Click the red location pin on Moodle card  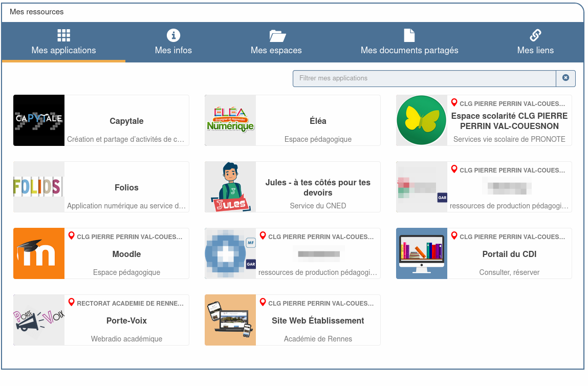pyautogui.click(x=72, y=236)
